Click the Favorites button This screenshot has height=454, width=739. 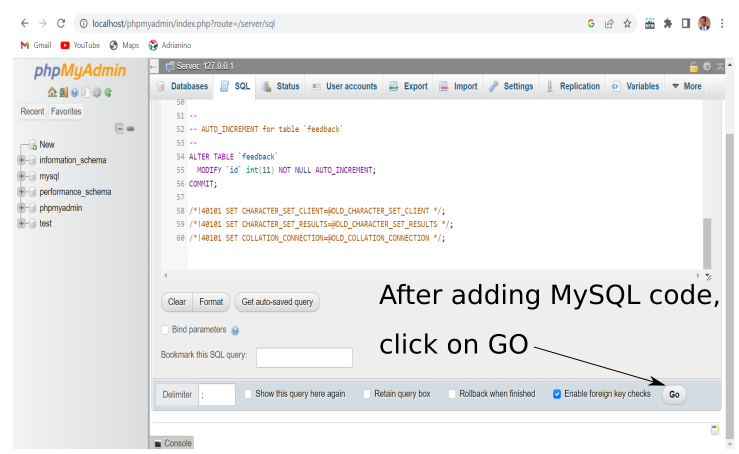point(66,112)
